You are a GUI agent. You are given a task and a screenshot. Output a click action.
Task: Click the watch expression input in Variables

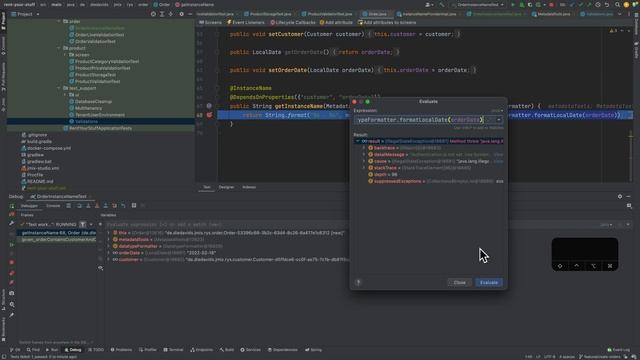351,224
